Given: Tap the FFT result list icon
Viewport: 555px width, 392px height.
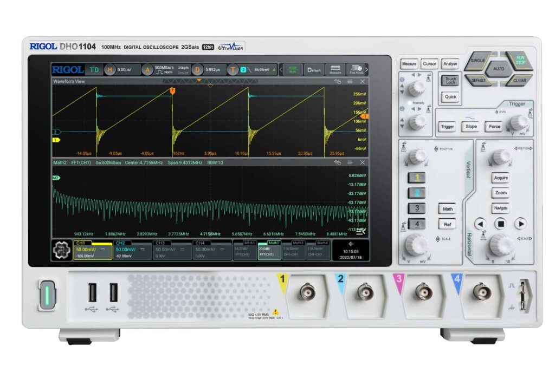Looking at the screenshot, I should point(360,232).
